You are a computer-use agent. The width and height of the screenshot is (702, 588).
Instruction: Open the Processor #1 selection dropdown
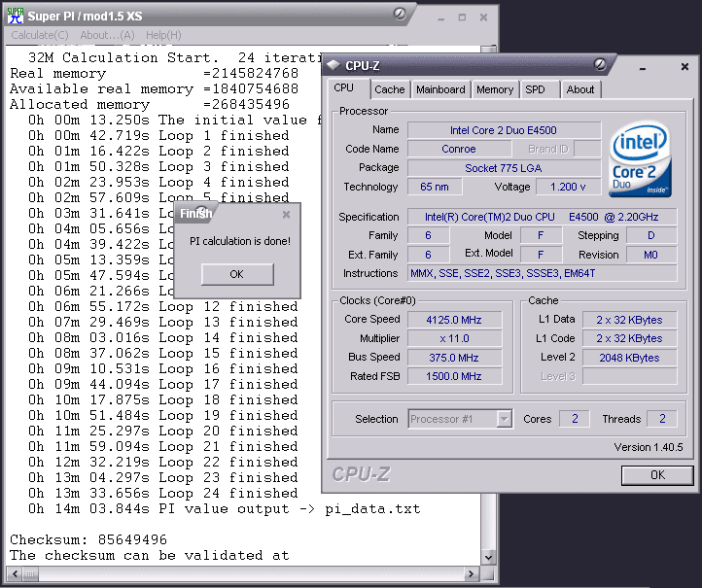(x=505, y=419)
